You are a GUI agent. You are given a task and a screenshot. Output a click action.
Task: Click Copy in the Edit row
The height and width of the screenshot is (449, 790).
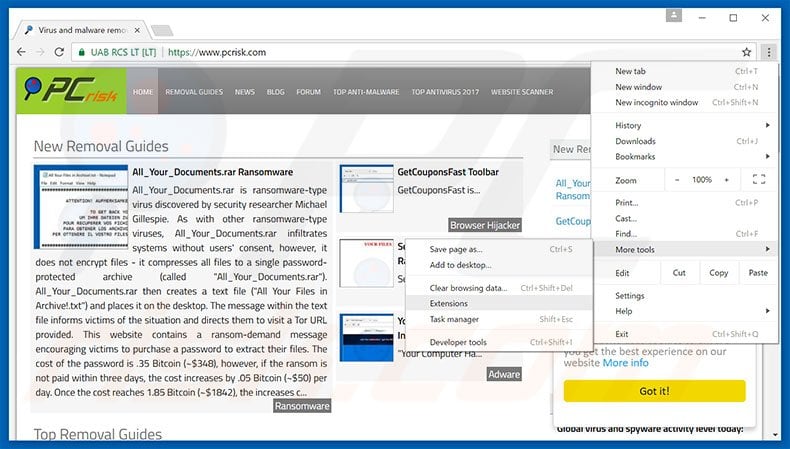pos(718,273)
